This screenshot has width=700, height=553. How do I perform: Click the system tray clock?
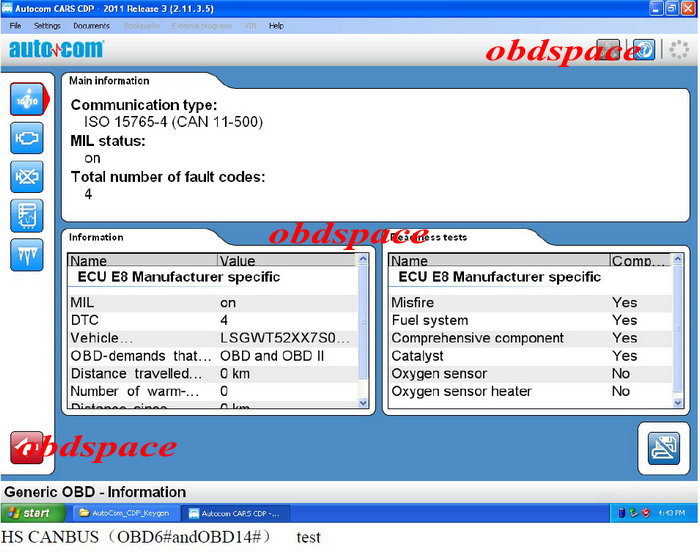point(671,513)
